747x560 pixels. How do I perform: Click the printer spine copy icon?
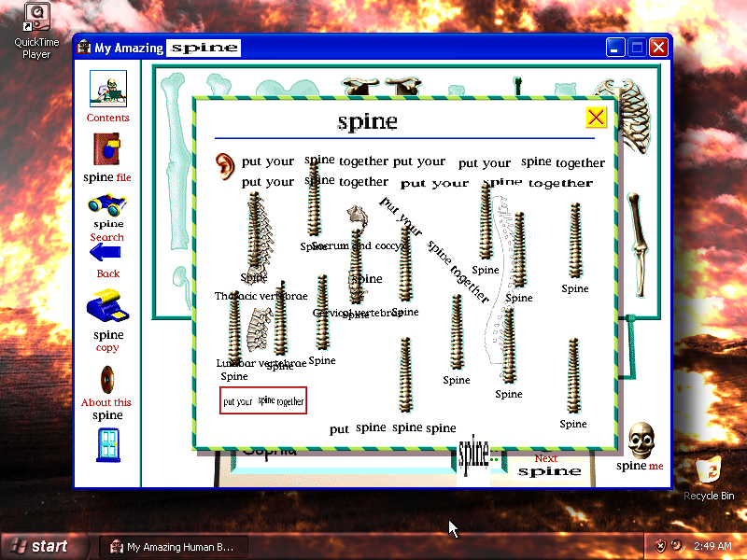pos(107,305)
